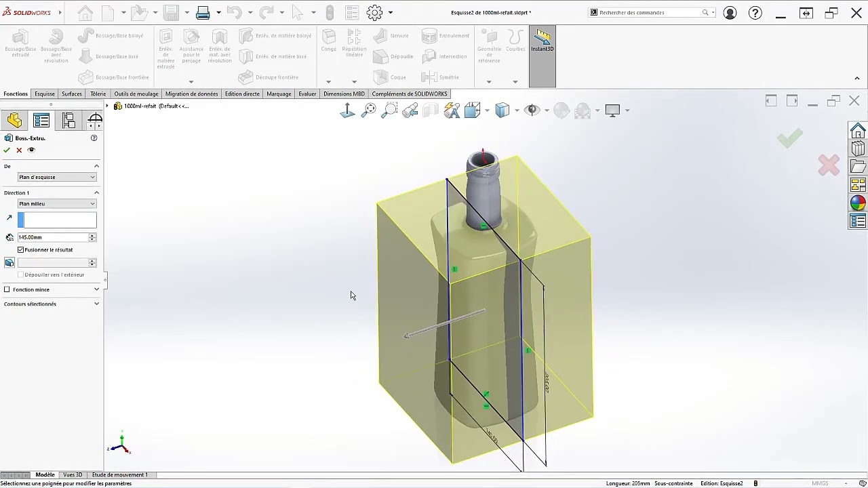
Task: Open the DimXpertManager tab
Action: point(95,121)
